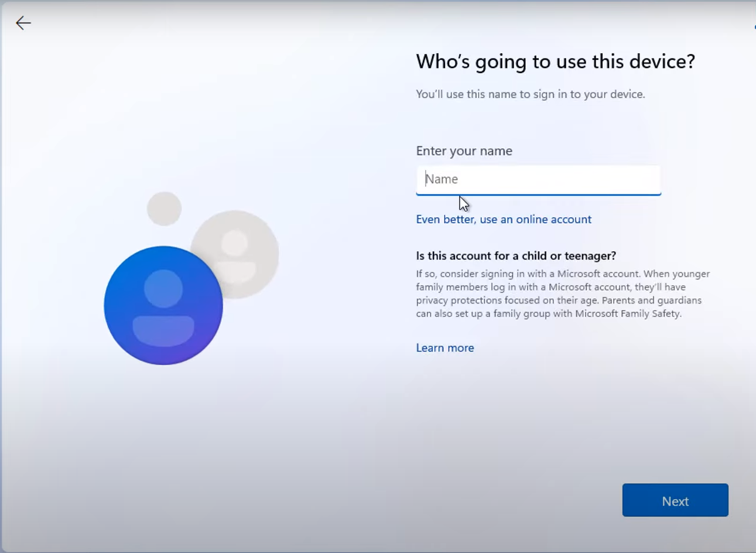Focus the Name text field

pos(538,179)
